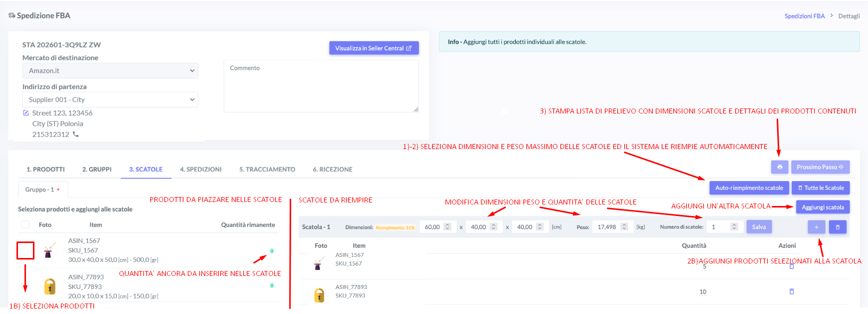Screen dimensions: 868x314
Task: Remove SKU_77893 from box via trash icon
Action: pos(791,291)
